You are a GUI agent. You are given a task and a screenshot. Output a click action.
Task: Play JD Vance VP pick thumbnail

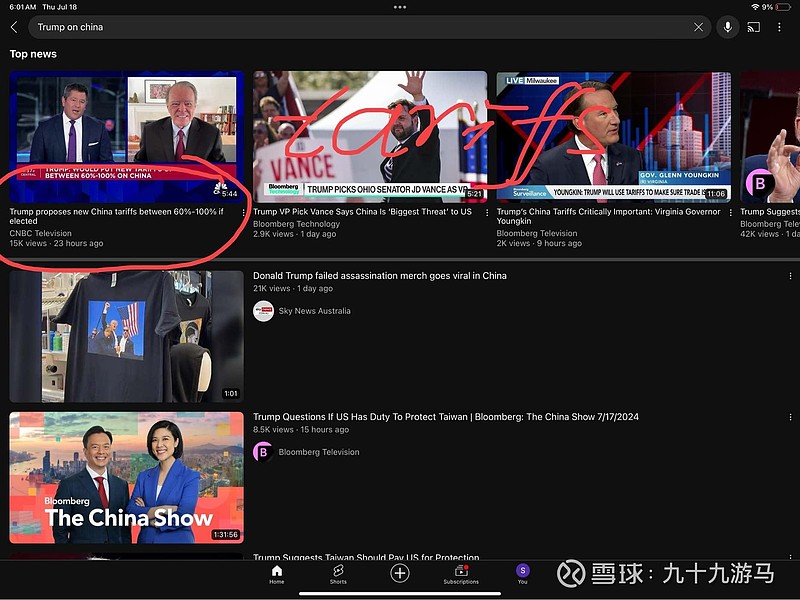(370, 137)
